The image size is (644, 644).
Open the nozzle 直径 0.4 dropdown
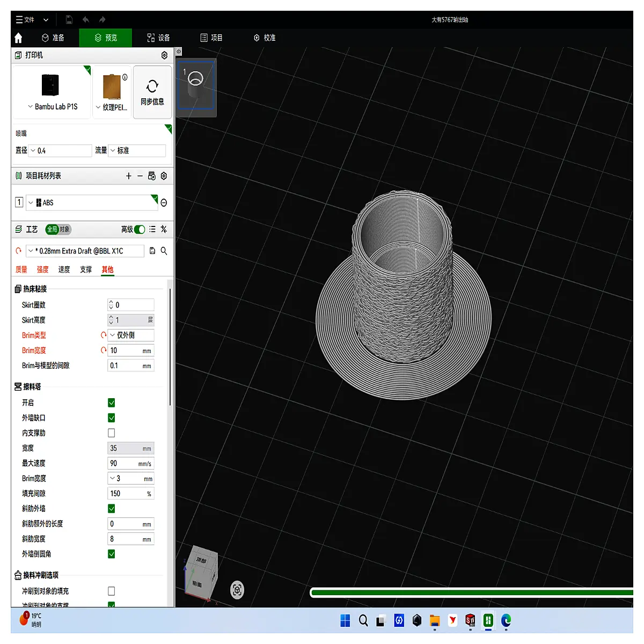[60, 151]
